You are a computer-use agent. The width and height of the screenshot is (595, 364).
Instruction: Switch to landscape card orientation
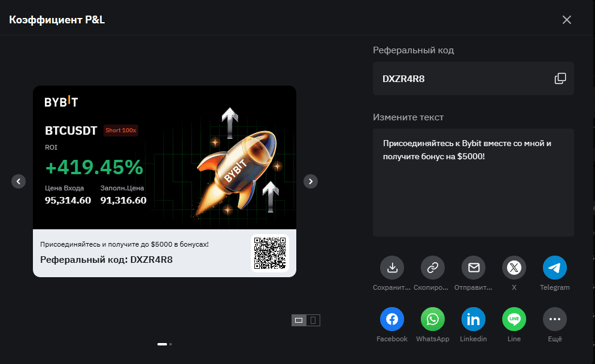pyautogui.click(x=299, y=320)
